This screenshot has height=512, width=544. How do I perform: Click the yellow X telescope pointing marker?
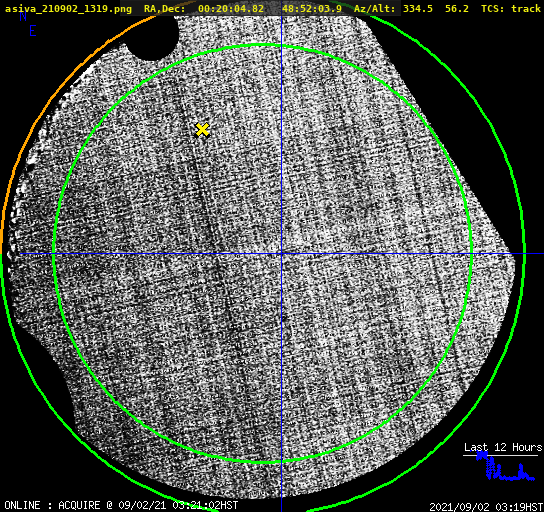(202, 130)
